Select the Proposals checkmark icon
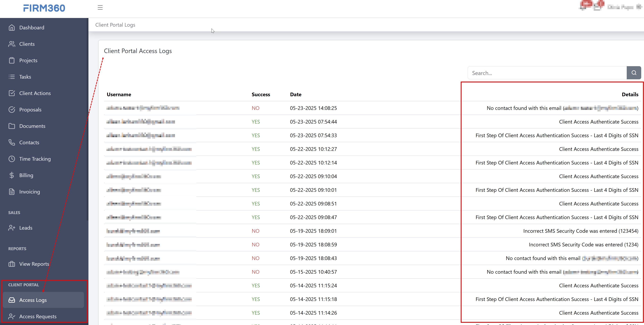Image resolution: width=644 pixels, height=325 pixels. click(x=12, y=110)
